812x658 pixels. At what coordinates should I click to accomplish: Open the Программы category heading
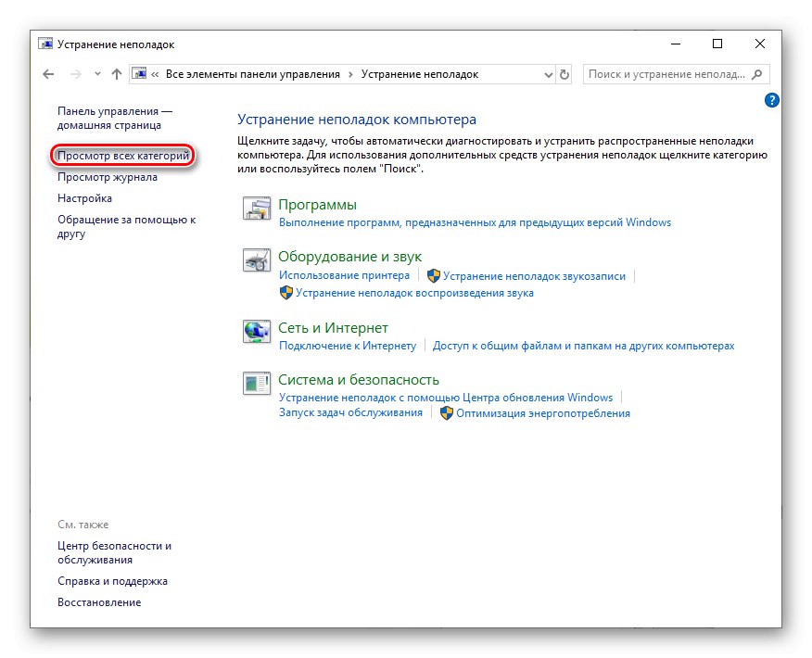[317, 205]
